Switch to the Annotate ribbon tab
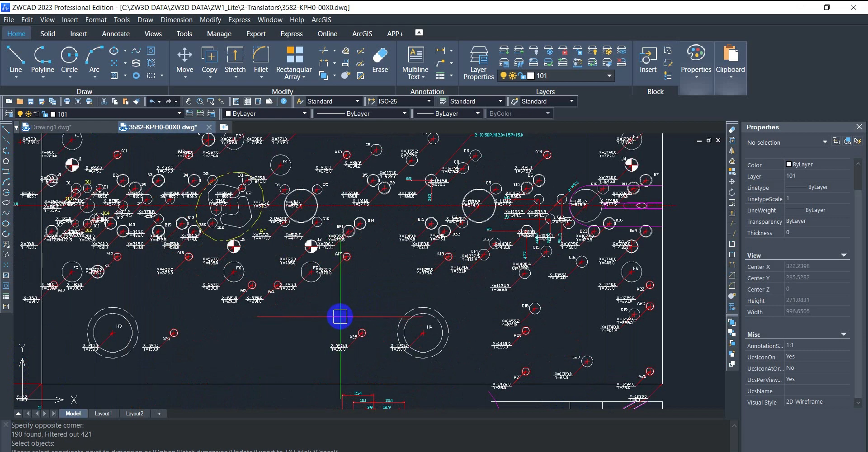Viewport: 868px width, 452px height. pos(116,33)
